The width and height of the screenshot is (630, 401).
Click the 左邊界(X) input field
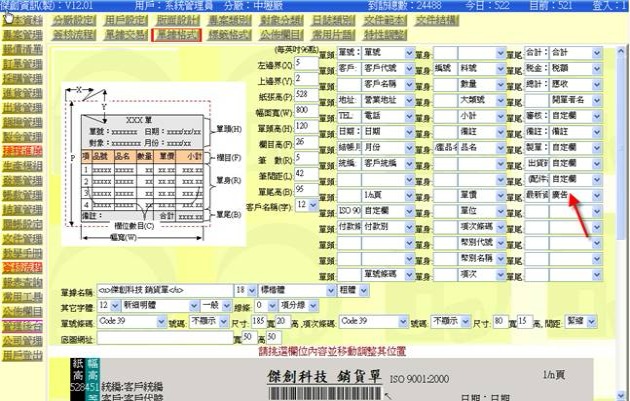(x=306, y=65)
